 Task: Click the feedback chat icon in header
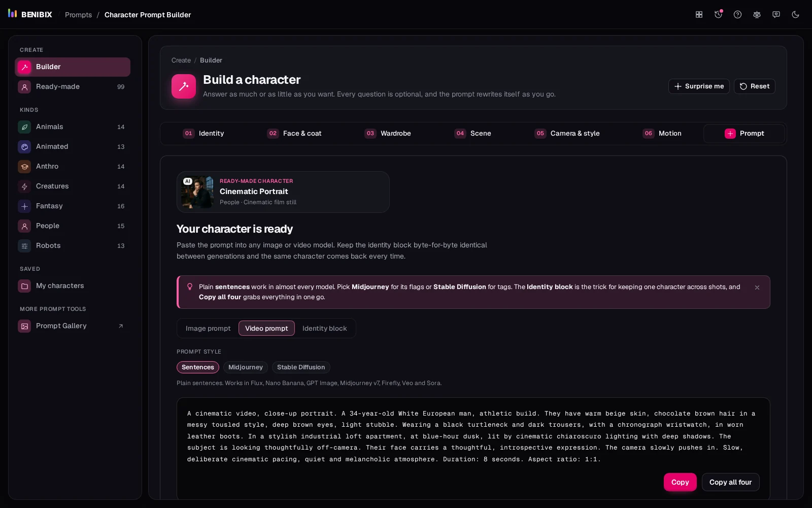click(776, 15)
